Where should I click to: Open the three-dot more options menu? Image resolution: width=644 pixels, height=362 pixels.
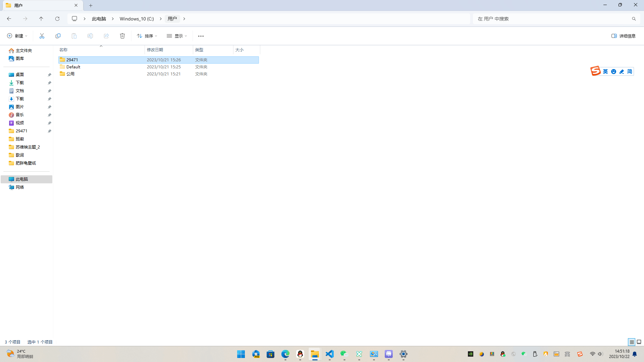201,36
